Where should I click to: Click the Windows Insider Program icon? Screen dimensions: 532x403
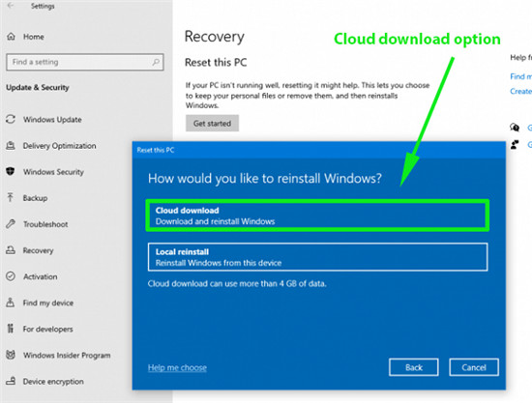(11, 355)
